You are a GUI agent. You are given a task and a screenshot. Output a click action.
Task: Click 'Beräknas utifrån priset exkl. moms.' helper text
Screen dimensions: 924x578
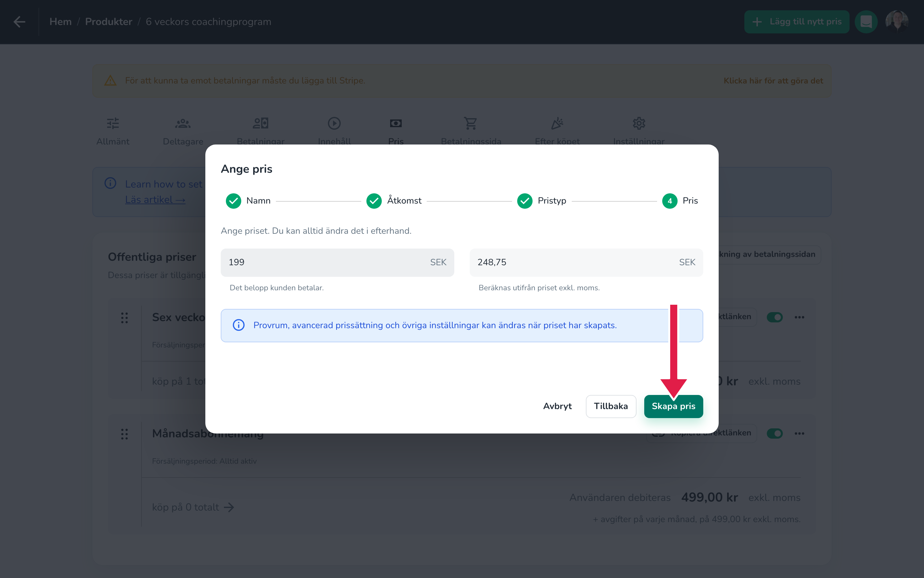pyautogui.click(x=539, y=287)
